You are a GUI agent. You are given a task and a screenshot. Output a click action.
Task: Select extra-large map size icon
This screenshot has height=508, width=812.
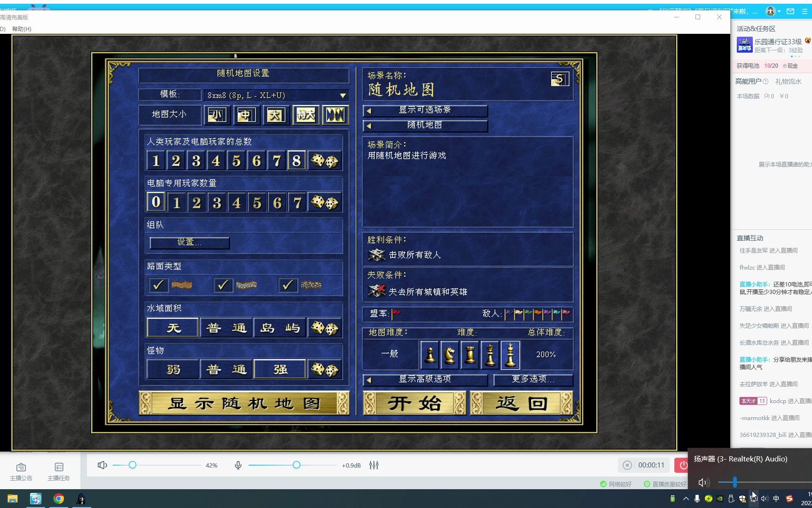pyautogui.click(x=305, y=115)
